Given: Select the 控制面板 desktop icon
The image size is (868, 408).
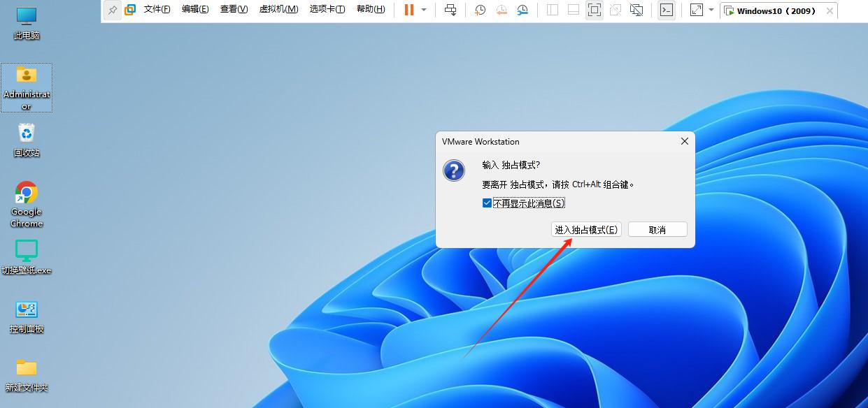Looking at the screenshot, I should click(27, 316).
